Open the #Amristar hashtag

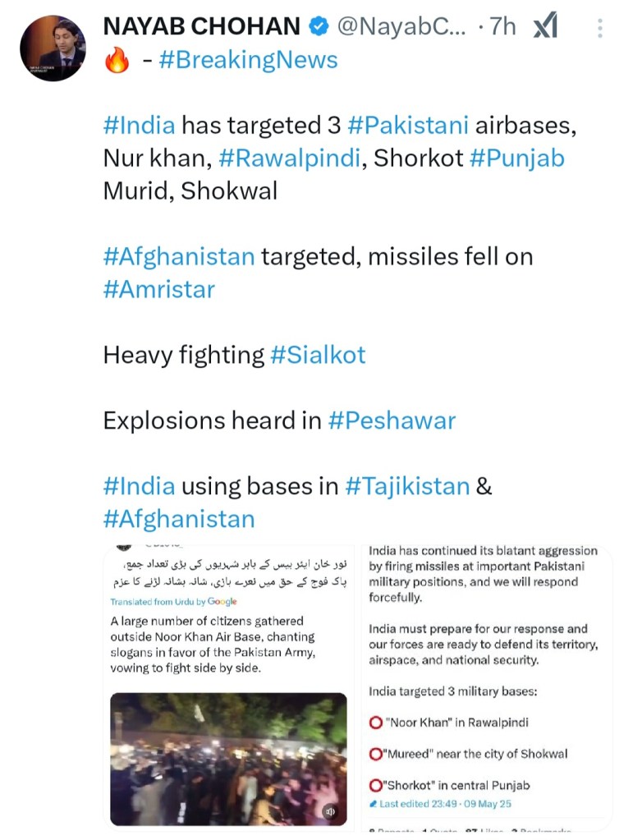click(159, 289)
